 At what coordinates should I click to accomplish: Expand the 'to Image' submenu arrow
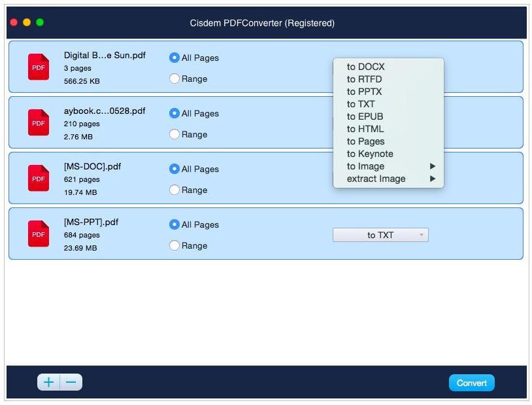pyautogui.click(x=432, y=166)
